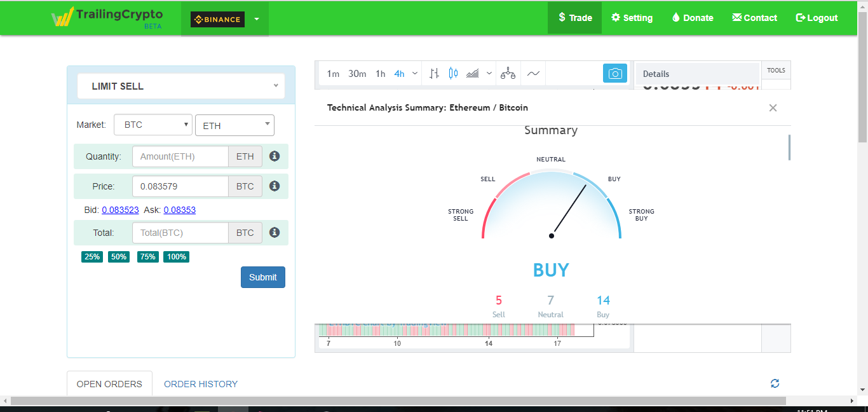Open the Contact page

754,18
